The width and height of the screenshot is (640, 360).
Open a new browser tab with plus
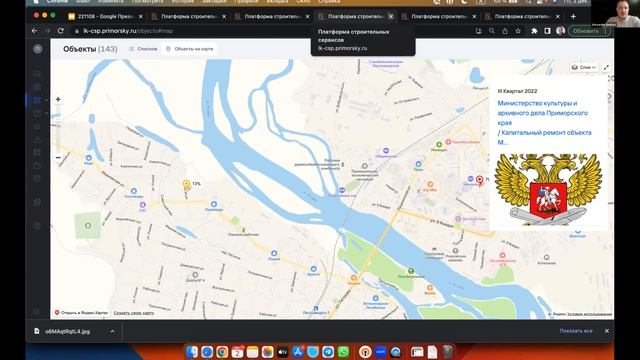click(x=573, y=17)
